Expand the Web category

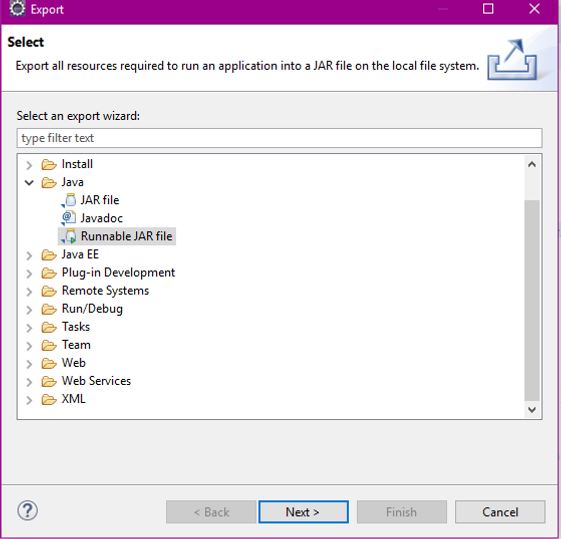point(29,364)
